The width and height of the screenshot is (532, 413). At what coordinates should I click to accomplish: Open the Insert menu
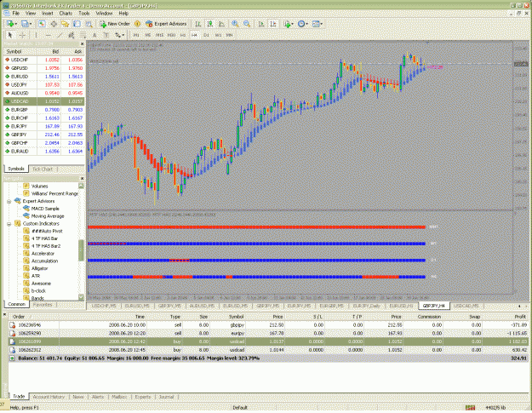point(47,14)
